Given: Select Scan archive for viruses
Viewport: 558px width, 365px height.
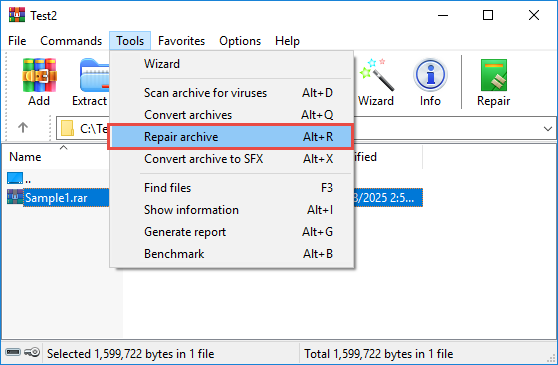Looking at the screenshot, I should pos(232,93).
